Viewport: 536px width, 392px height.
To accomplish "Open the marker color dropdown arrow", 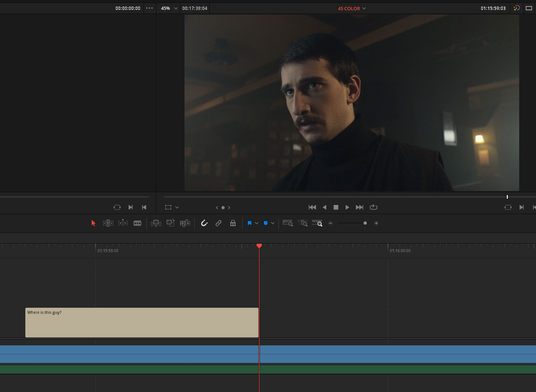I will tap(273, 223).
